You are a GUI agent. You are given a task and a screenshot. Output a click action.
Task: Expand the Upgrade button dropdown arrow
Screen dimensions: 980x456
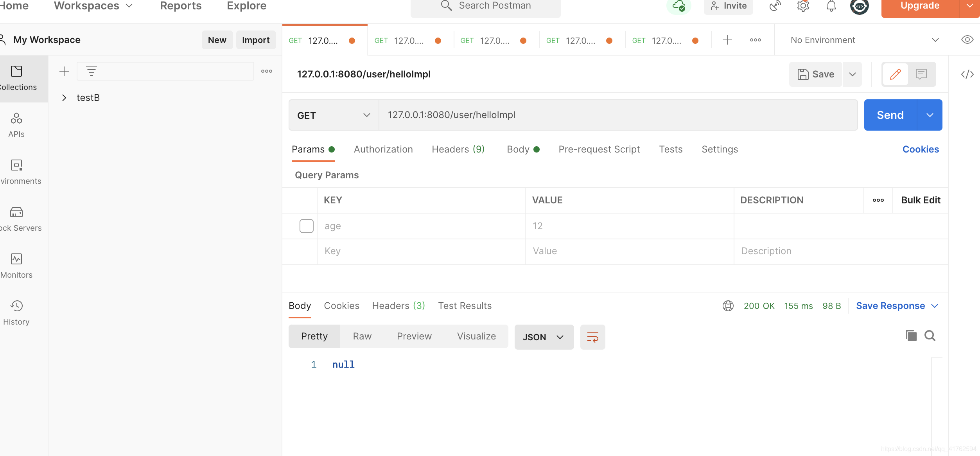(x=969, y=6)
